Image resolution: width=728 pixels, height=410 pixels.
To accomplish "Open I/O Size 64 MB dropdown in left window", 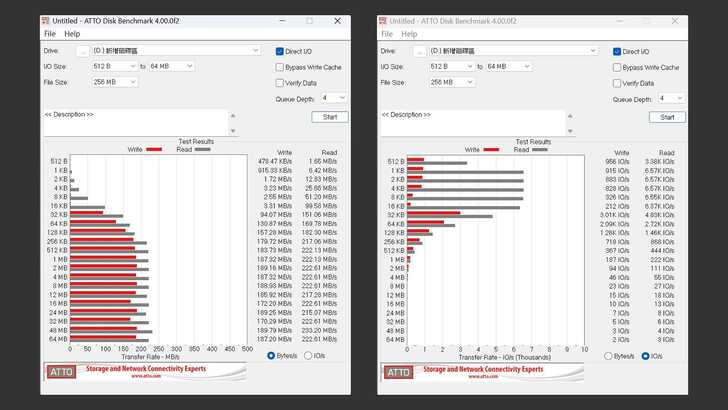I will tap(171, 66).
